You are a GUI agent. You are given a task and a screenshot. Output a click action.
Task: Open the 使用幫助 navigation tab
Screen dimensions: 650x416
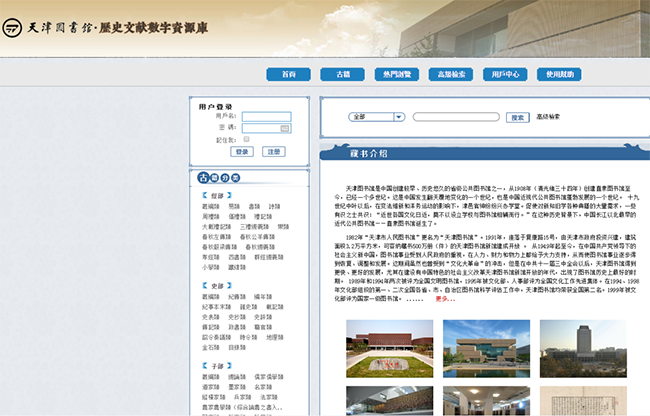tap(559, 74)
